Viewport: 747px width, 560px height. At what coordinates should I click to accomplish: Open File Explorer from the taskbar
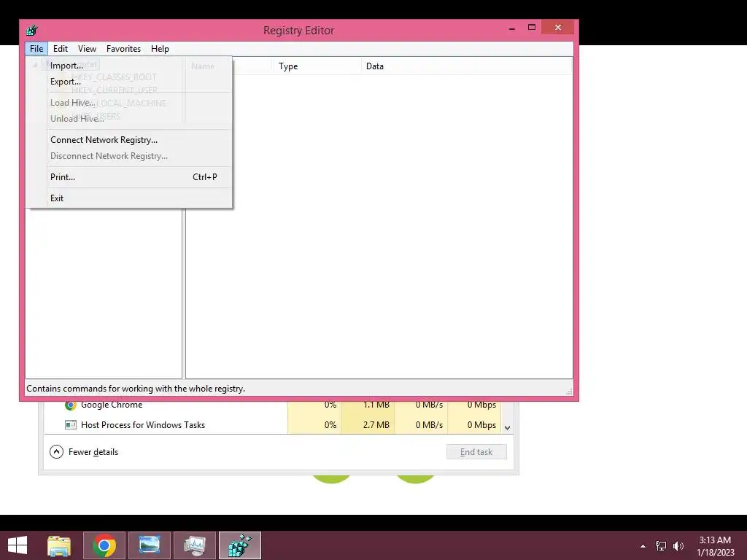click(x=59, y=545)
